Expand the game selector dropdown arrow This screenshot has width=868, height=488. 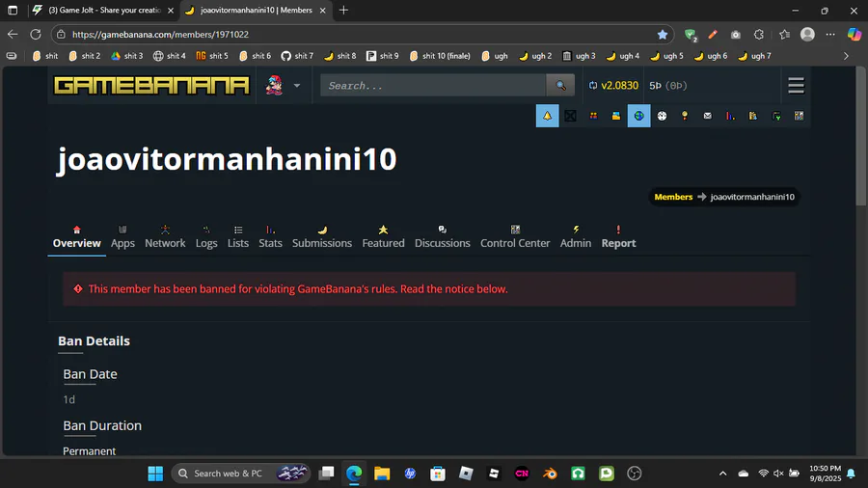297,86
